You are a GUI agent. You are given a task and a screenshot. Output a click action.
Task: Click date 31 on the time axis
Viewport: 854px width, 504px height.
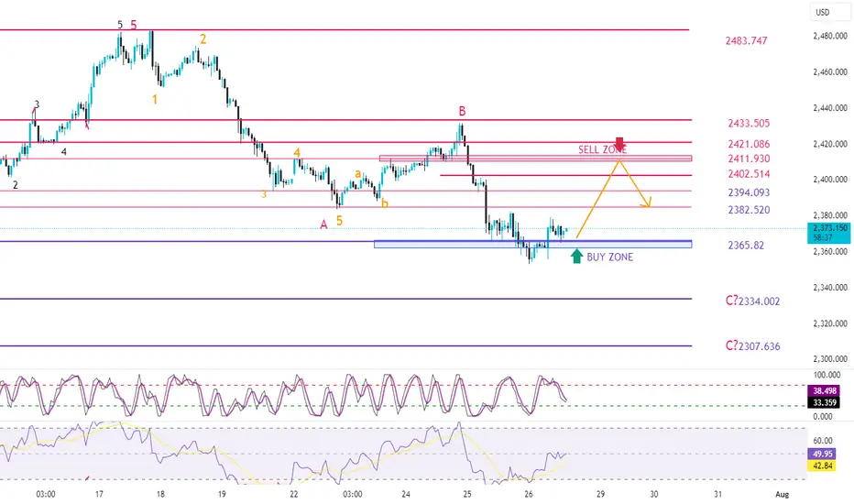[x=717, y=494]
